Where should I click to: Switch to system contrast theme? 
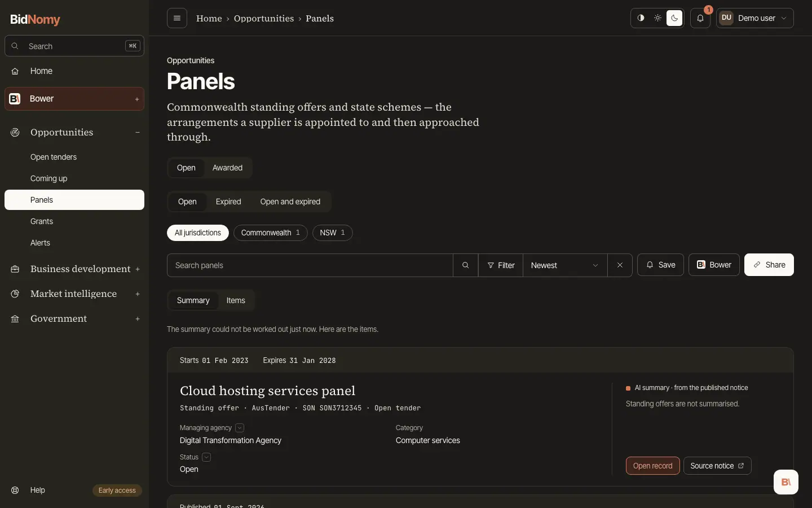tap(641, 18)
